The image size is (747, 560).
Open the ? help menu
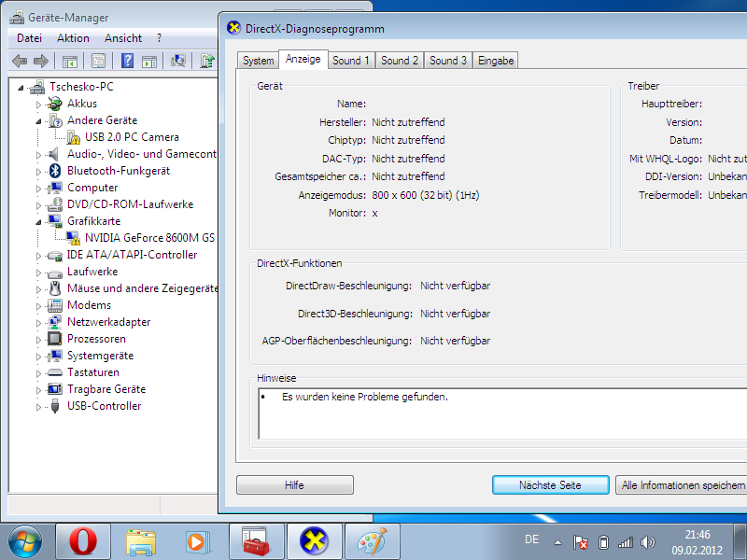tap(159, 38)
